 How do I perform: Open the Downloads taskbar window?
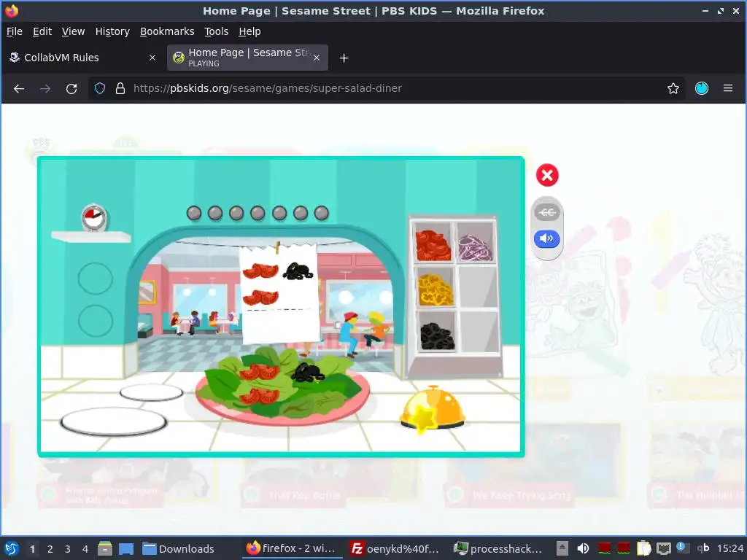coord(179,548)
